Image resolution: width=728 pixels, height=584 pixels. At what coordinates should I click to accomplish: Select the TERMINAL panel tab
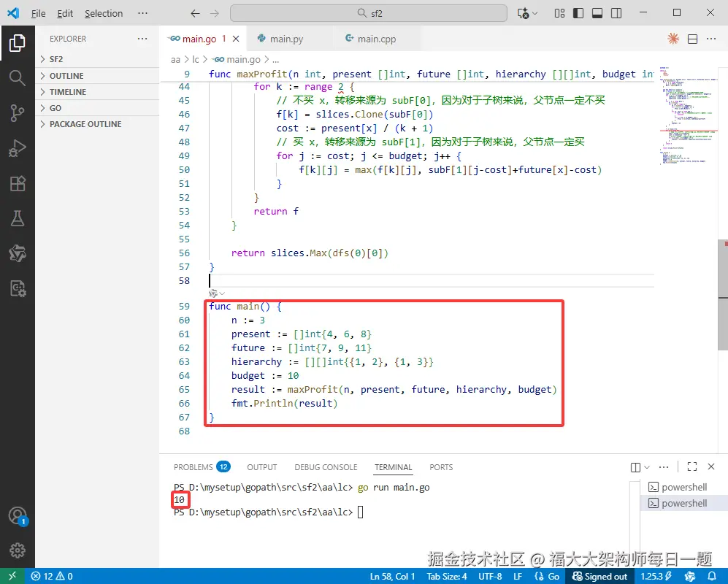coord(394,467)
